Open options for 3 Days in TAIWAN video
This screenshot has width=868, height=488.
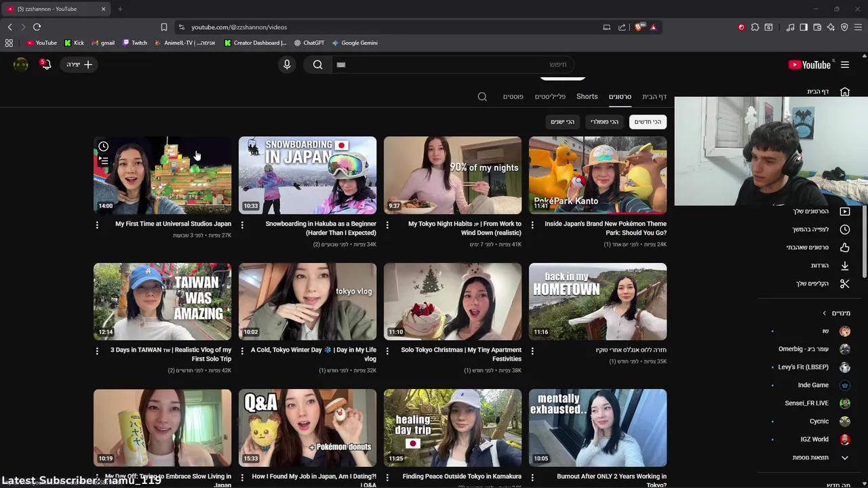point(97,351)
